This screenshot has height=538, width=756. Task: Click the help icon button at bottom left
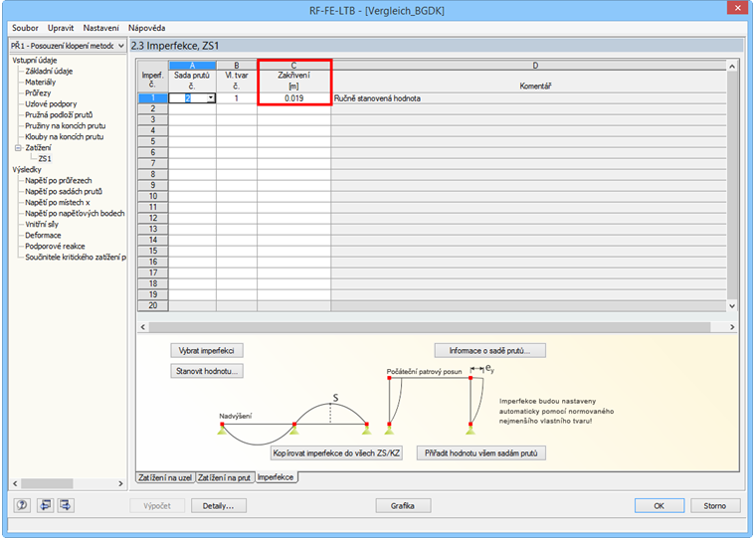click(x=22, y=505)
